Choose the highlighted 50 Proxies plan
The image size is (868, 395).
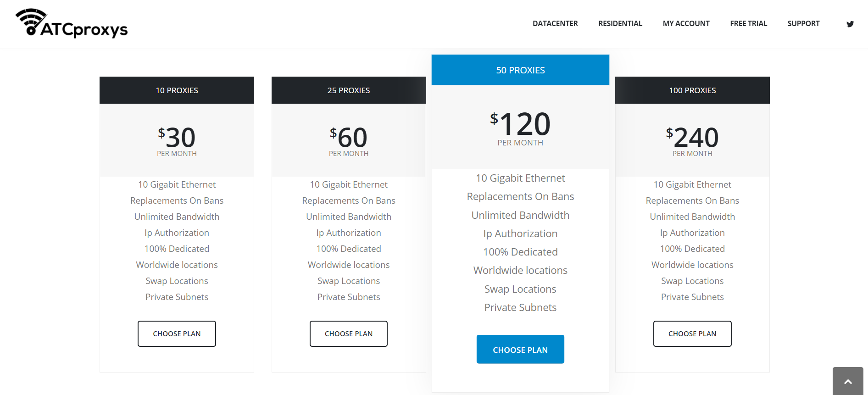[520, 349]
